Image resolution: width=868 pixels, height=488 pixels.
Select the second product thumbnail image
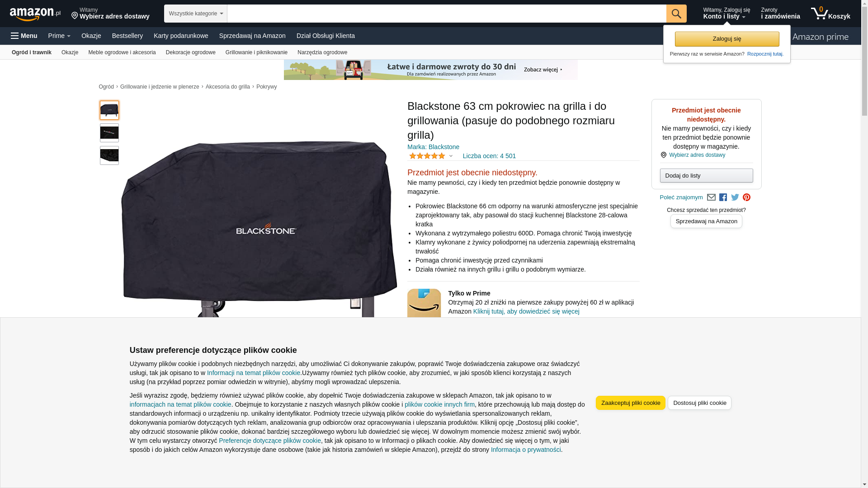[109, 133]
